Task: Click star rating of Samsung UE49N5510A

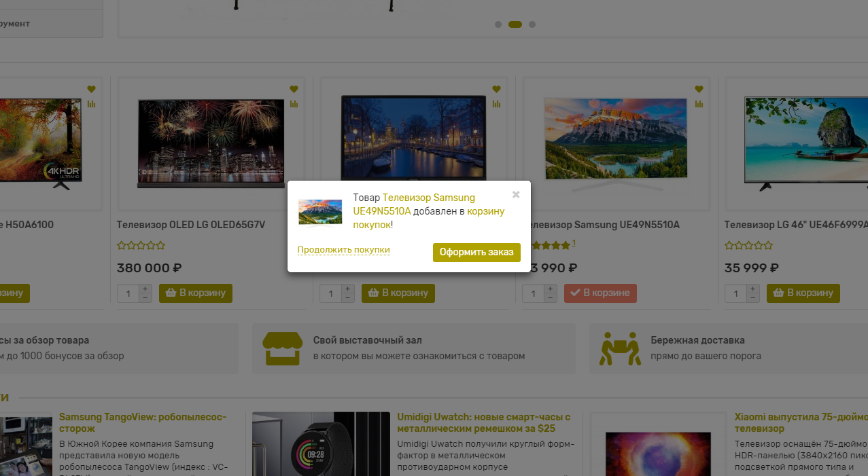Action: point(551,246)
